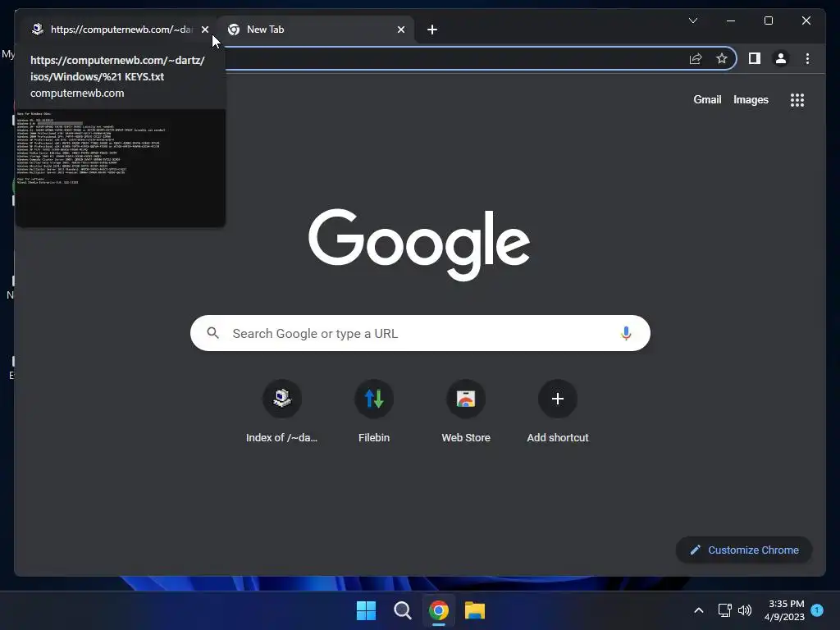Close the computernewb.com tab
Image resolution: width=840 pixels, height=630 pixels.
pos(205,30)
